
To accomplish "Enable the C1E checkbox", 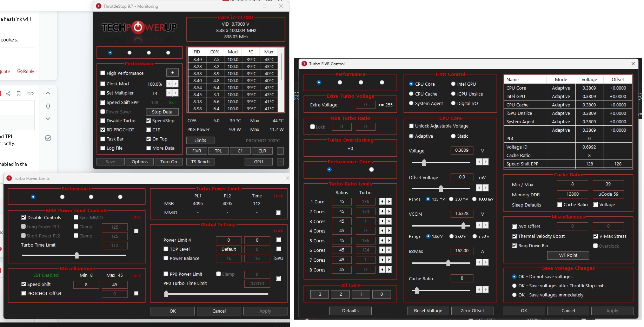I will click(148, 130).
